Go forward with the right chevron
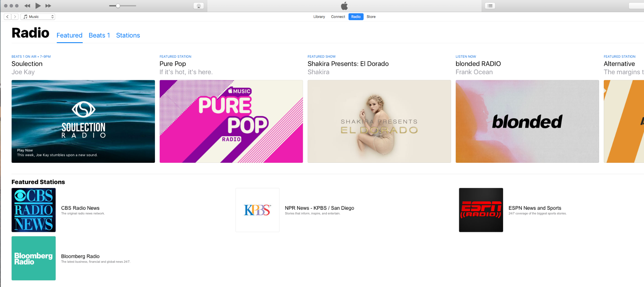 15,17
